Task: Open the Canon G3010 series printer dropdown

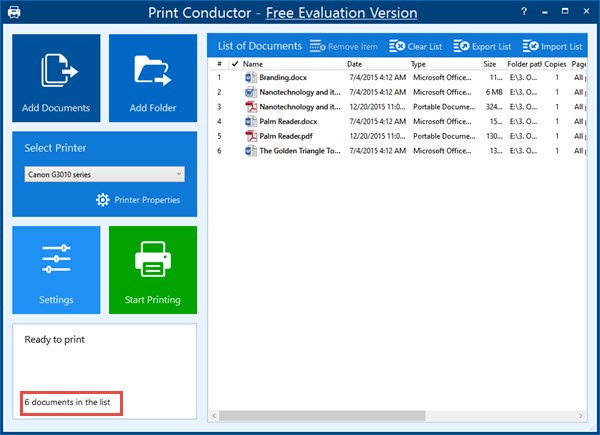Action: [x=104, y=174]
